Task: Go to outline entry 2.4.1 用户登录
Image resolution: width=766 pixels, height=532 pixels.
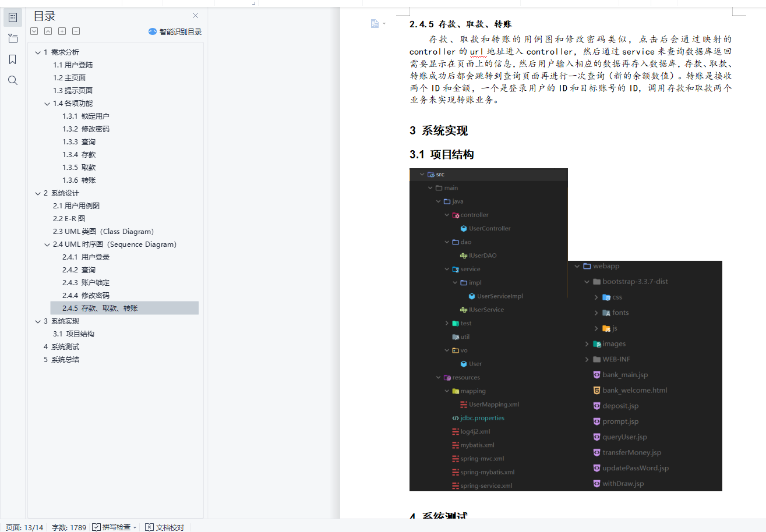Action: 86,257
